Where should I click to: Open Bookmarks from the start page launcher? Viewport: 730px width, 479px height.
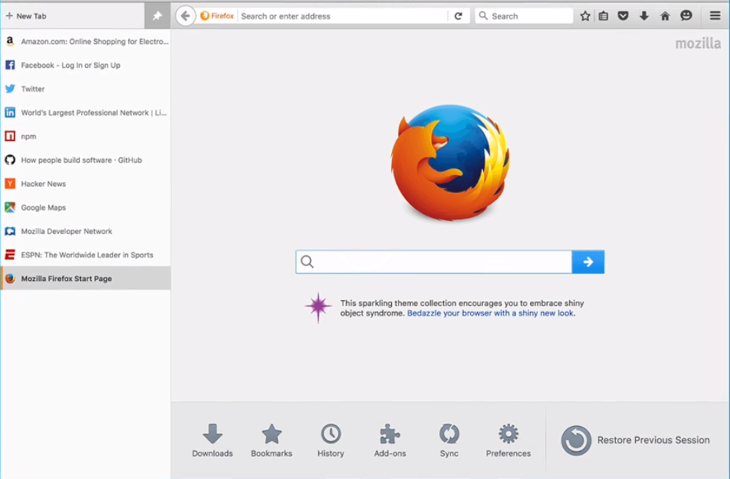tap(271, 440)
